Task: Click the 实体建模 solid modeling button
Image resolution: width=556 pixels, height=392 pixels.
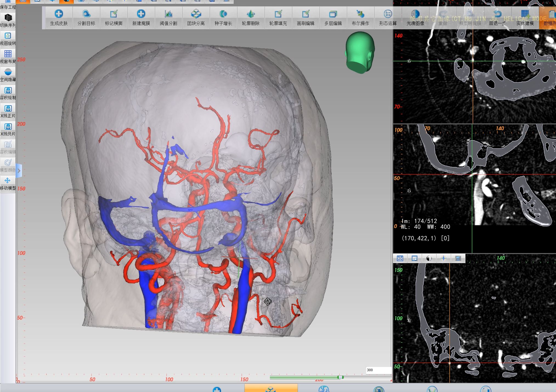Action: tap(525, 18)
